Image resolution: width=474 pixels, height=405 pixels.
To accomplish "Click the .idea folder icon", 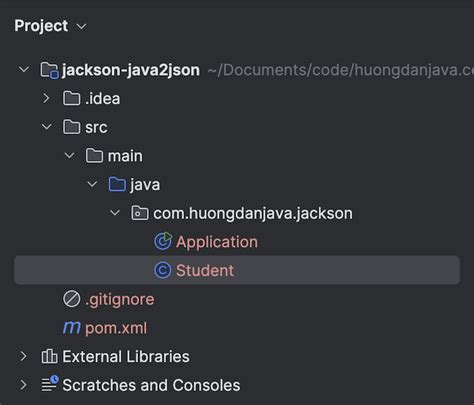I will [72, 99].
